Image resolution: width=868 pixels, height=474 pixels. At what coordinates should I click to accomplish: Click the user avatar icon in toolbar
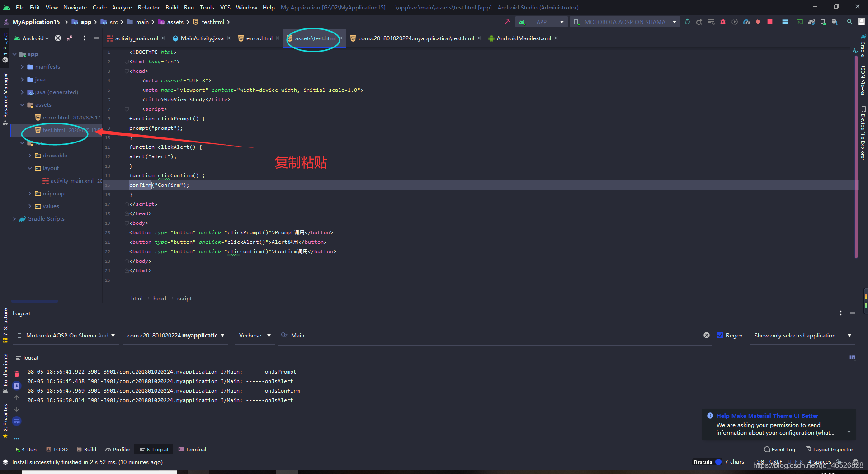point(862,22)
